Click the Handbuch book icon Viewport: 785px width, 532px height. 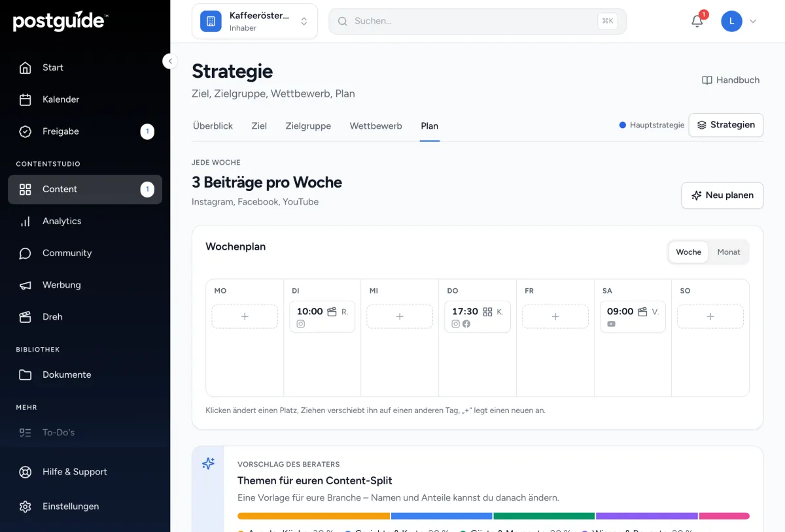point(707,80)
